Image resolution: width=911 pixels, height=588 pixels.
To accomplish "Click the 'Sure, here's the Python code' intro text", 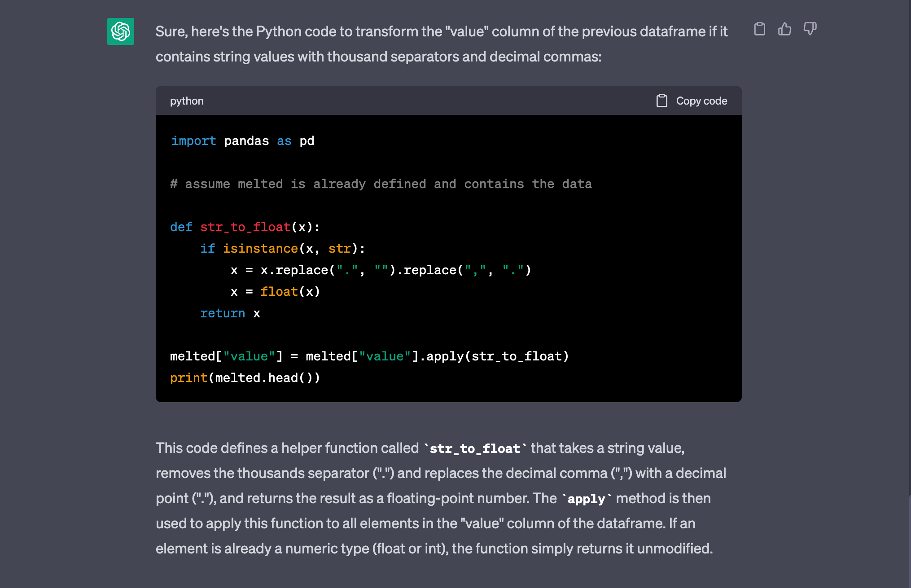I will [442, 44].
